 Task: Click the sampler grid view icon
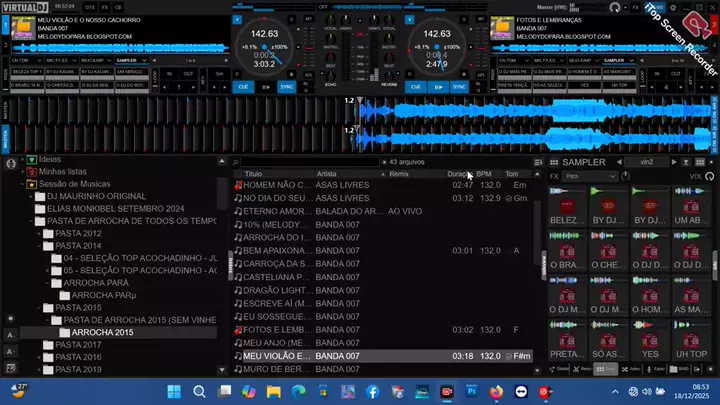(x=700, y=162)
